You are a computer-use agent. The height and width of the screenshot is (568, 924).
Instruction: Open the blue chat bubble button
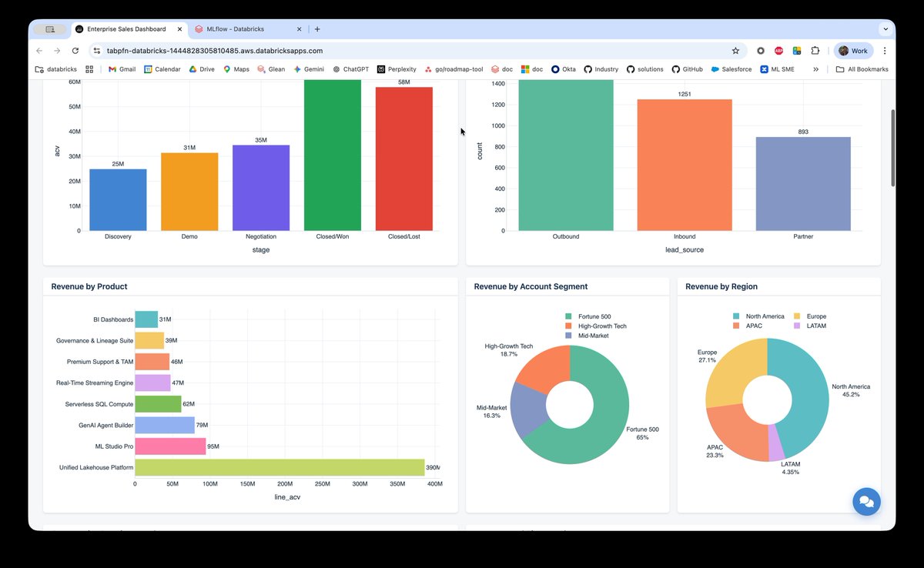[866, 502]
